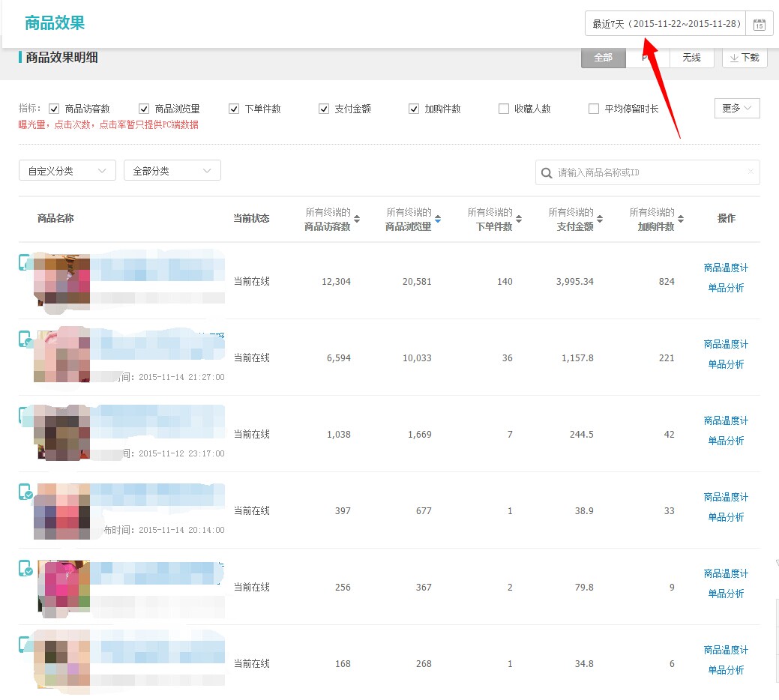
Task: Enable the 平均停留时长 checkbox
Action: coord(594,109)
